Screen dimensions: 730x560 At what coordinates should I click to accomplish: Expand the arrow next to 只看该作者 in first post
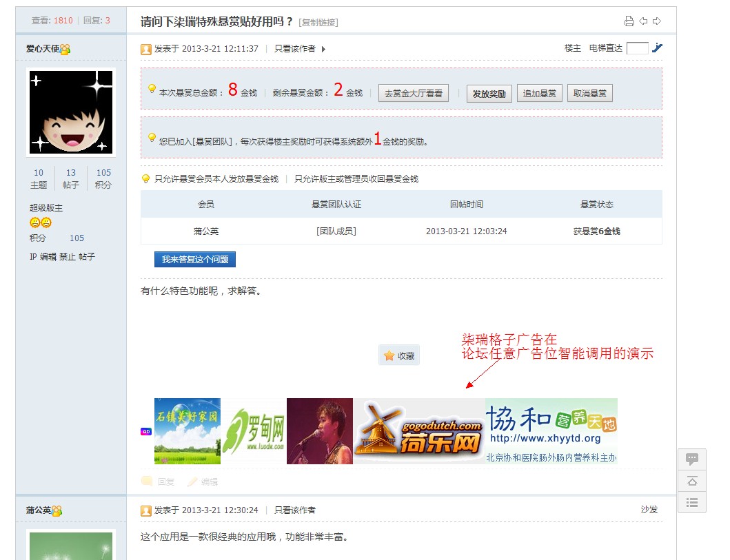point(323,49)
